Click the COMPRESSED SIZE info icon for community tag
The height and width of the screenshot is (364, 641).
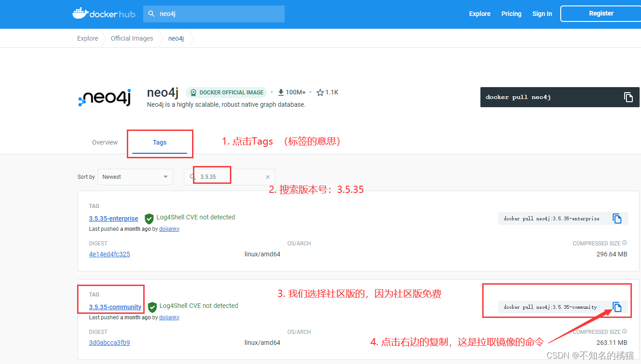(x=625, y=331)
